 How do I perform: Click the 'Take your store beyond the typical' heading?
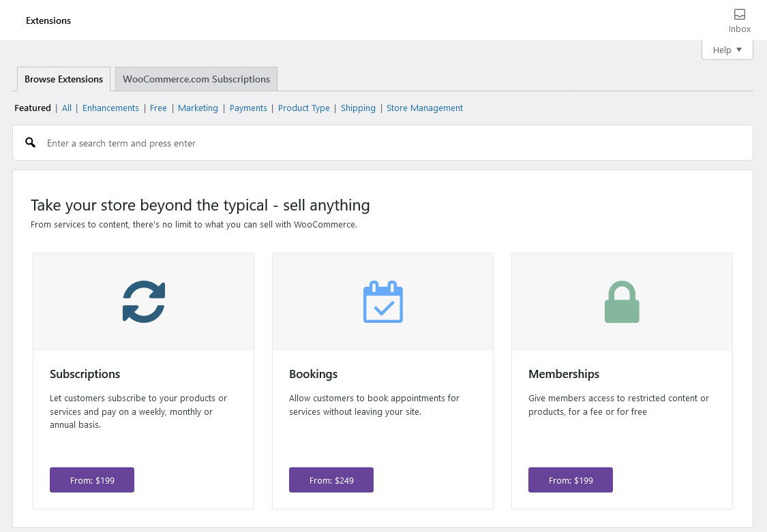click(200, 205)
